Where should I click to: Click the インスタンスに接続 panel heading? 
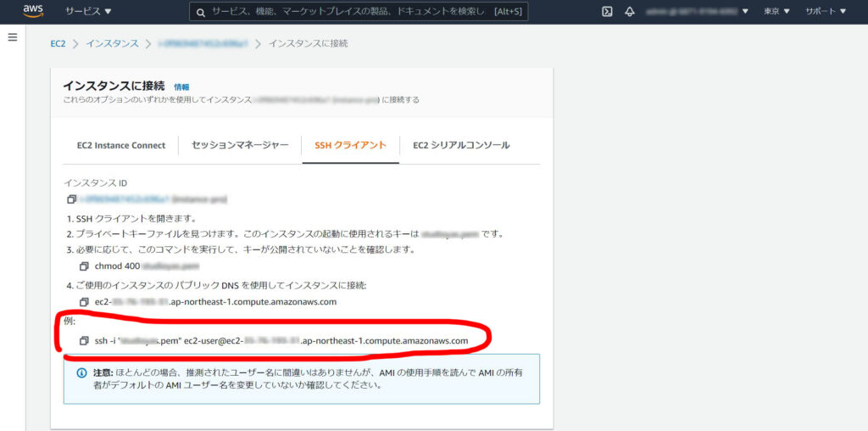pyautogui.click(x=114, y=86)
